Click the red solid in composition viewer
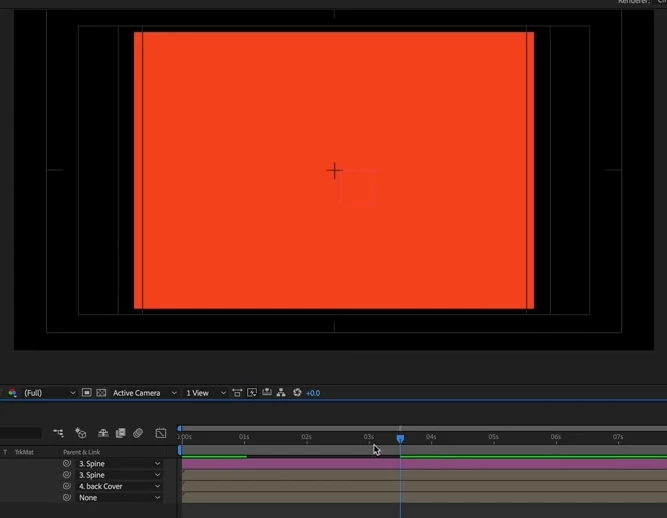Image resolution: width=667 pixels, height=518 pixels. pos(334,170)
